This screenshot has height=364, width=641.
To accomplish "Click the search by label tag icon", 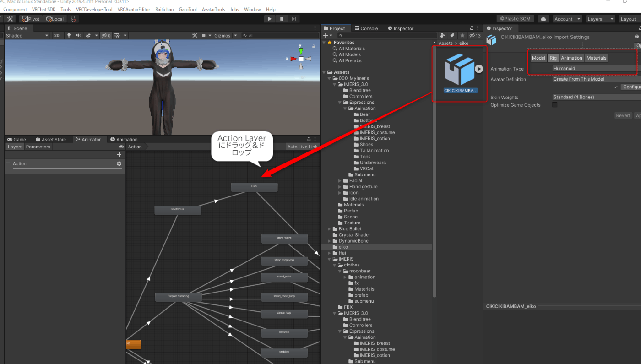I will (452, 35).
